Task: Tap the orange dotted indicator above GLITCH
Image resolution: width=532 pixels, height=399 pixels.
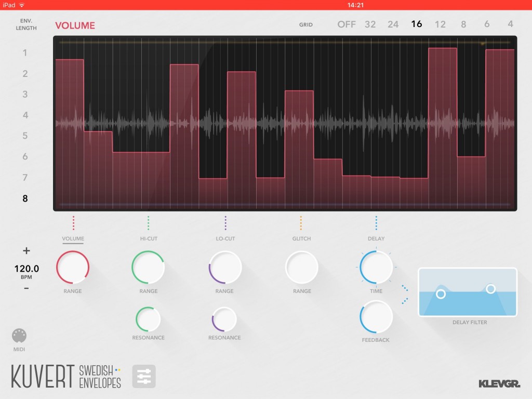Action: click(301, 223)
